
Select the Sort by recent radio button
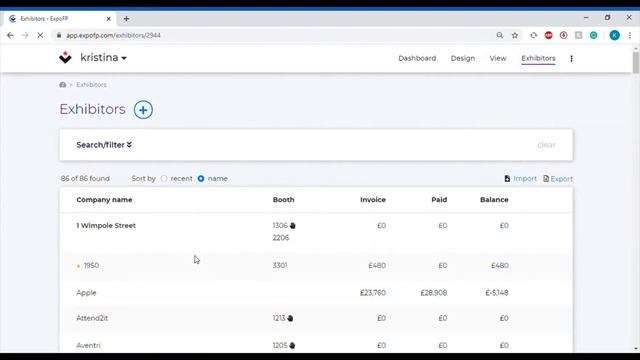[164, 179]
